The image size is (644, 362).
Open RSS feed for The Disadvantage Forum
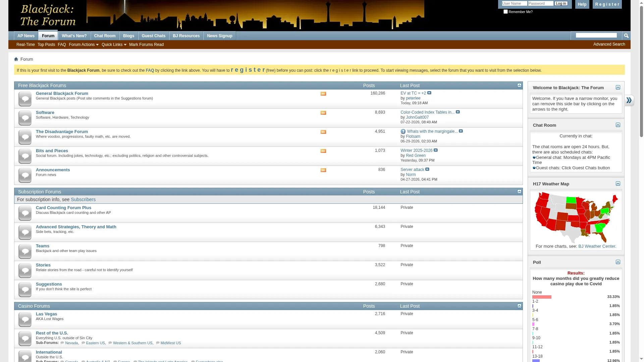coord(323,132)
